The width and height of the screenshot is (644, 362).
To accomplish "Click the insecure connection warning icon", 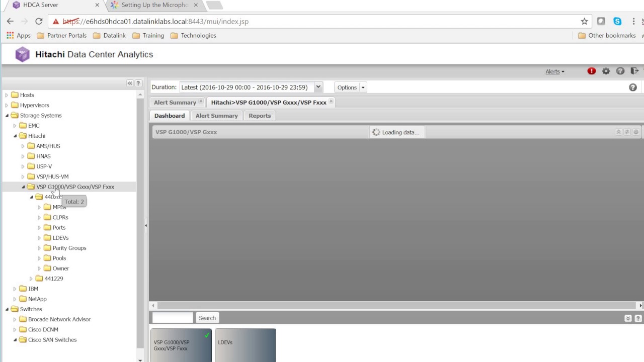I will pyautogui.click(x=56, y=22).
